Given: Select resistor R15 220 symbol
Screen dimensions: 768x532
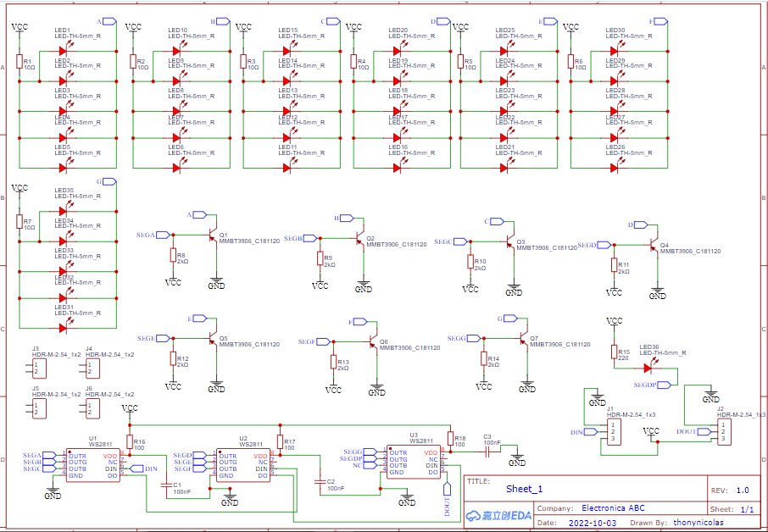Looking at the screenshot, I should coord(615,352).
